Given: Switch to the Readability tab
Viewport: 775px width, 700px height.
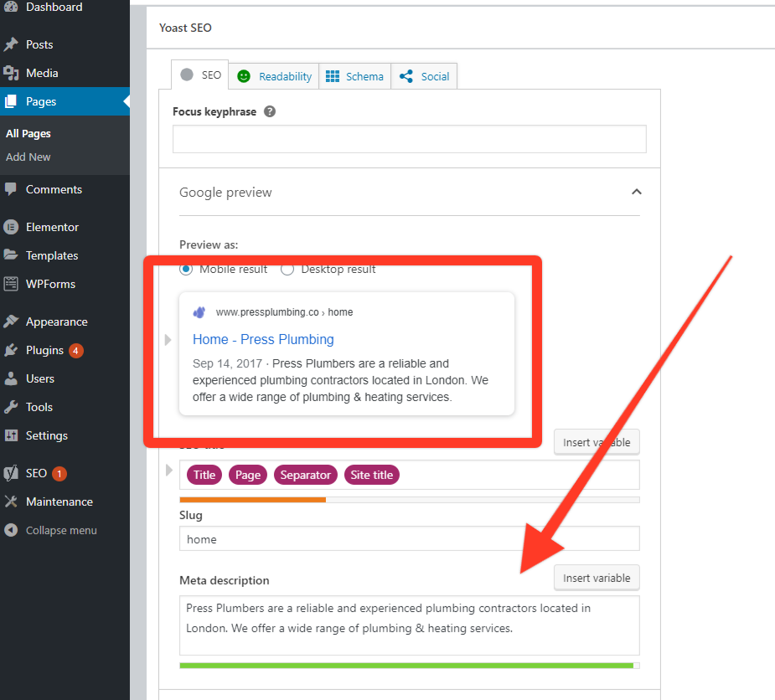Looking at the screenshot, I should pyautogui.click(x=274, y=76).
